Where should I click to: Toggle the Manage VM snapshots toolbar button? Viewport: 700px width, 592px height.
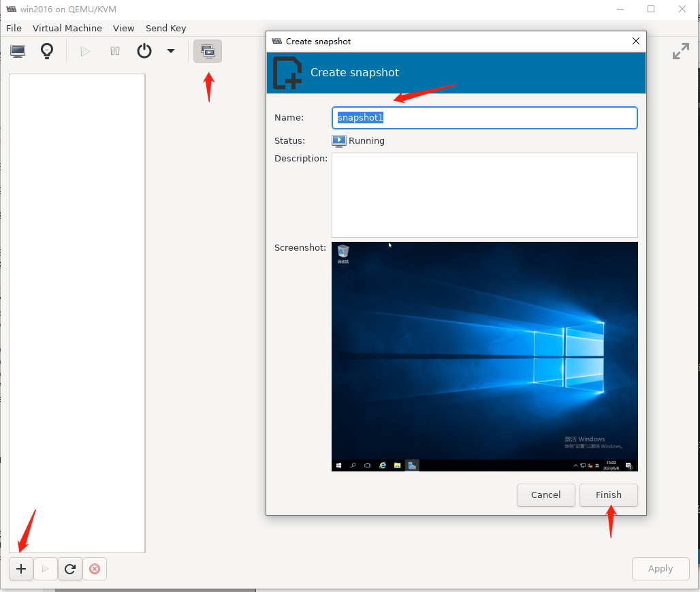pyautogui.click(x=208, y=51)
